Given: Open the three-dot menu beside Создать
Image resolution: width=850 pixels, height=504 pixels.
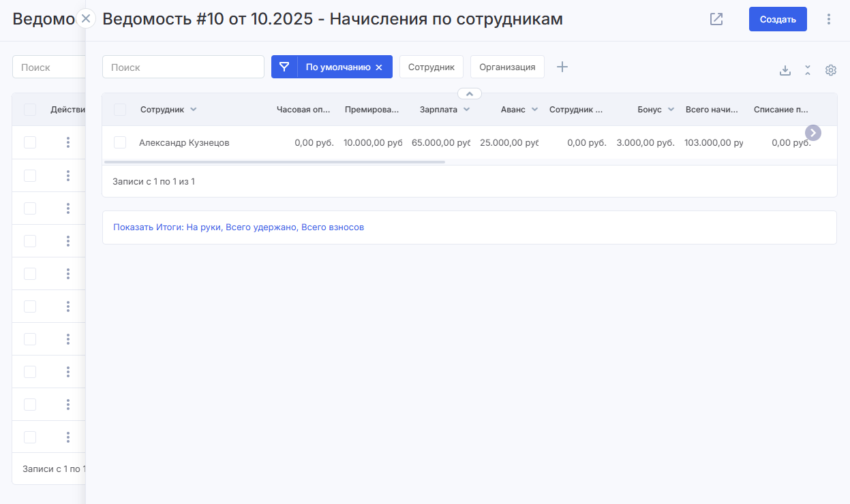Looking at the screenshot, I should coord(829,19).
